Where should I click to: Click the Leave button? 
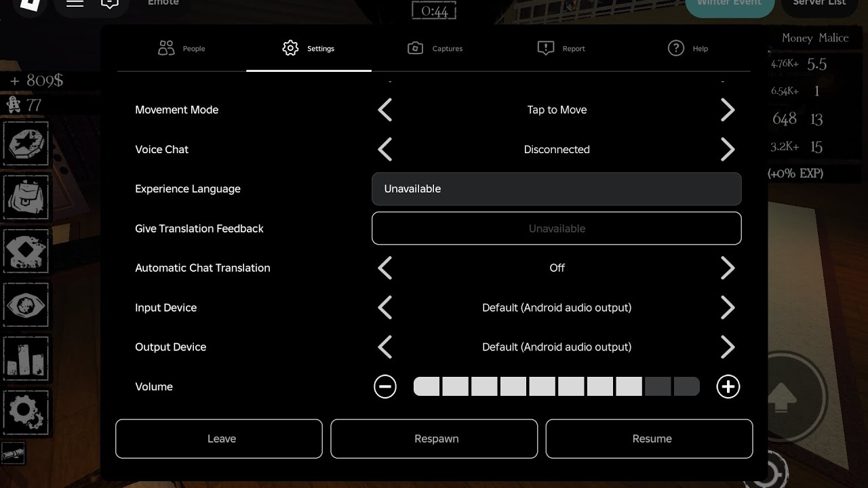(219, 439)
